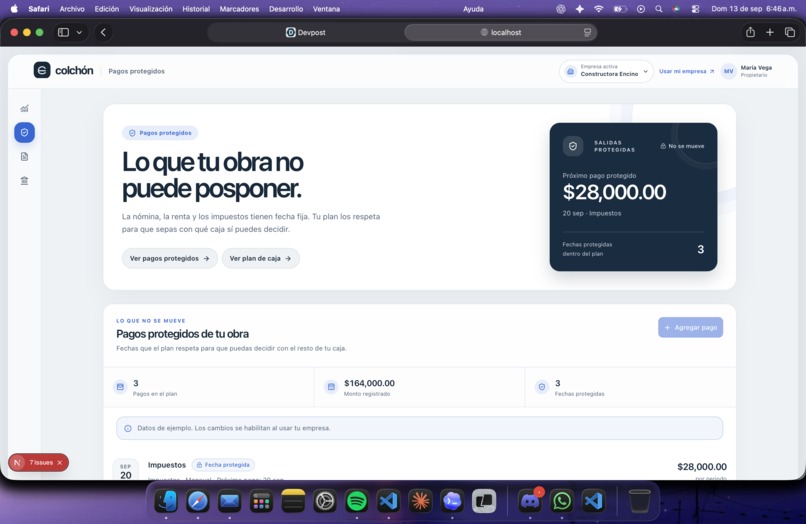
Task: Expand the Empresa activa Constructora Encino dropdown
Action: pyautogui.click(x=607, y=71)
